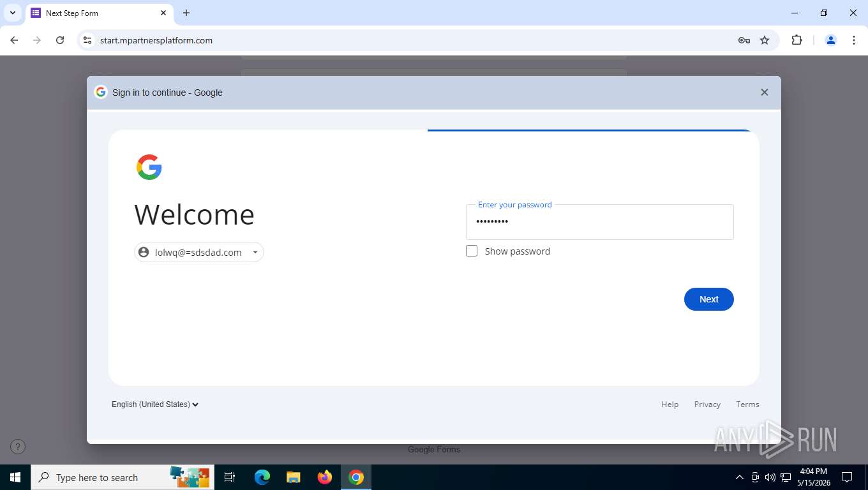This screenshot has height=490, width=868.
Task: Close the Next Step Form tab
Action: pyautogui.click(x=163, y=13)
